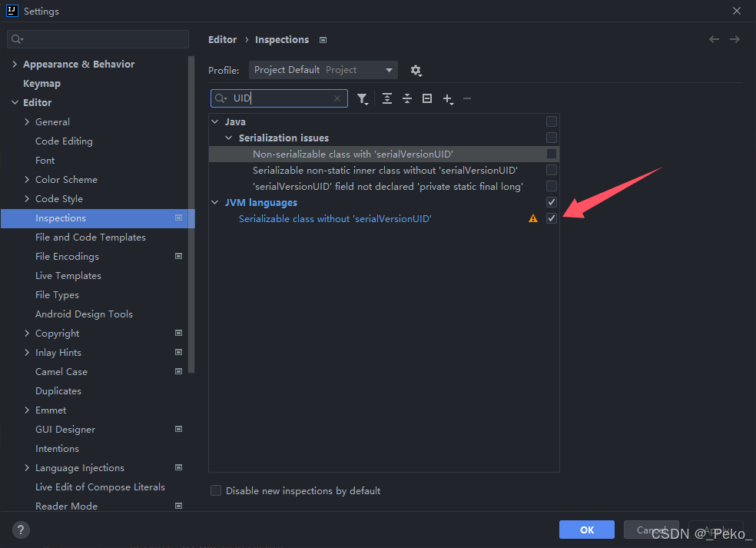
Task: Open the Duplicates settings page
Action: pyautogui.click(x=58, y=390)
